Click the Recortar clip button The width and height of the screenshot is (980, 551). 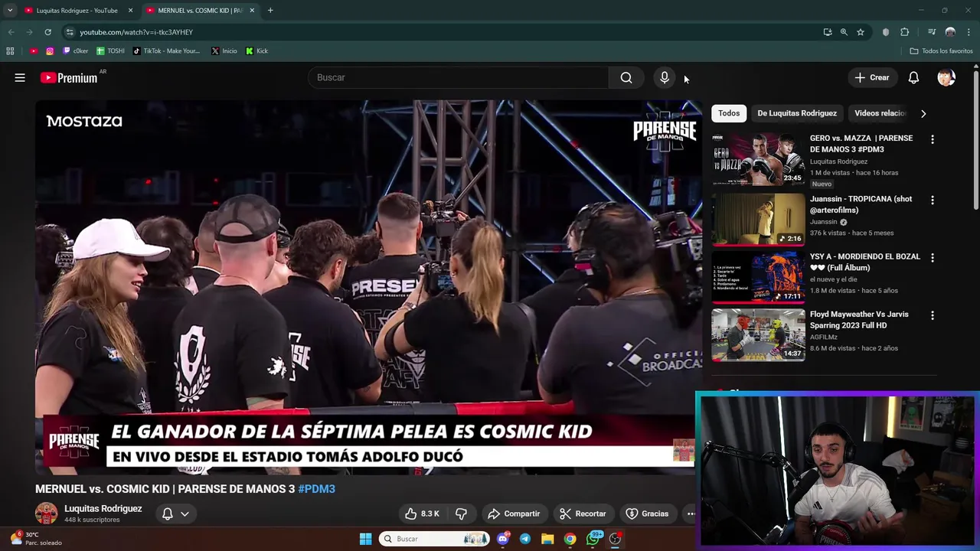coord(583,514)
